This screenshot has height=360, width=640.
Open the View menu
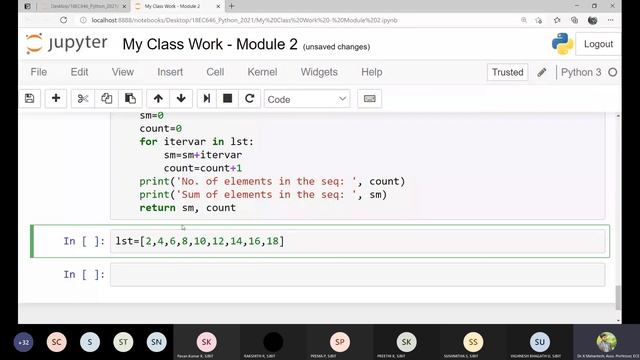123,72
